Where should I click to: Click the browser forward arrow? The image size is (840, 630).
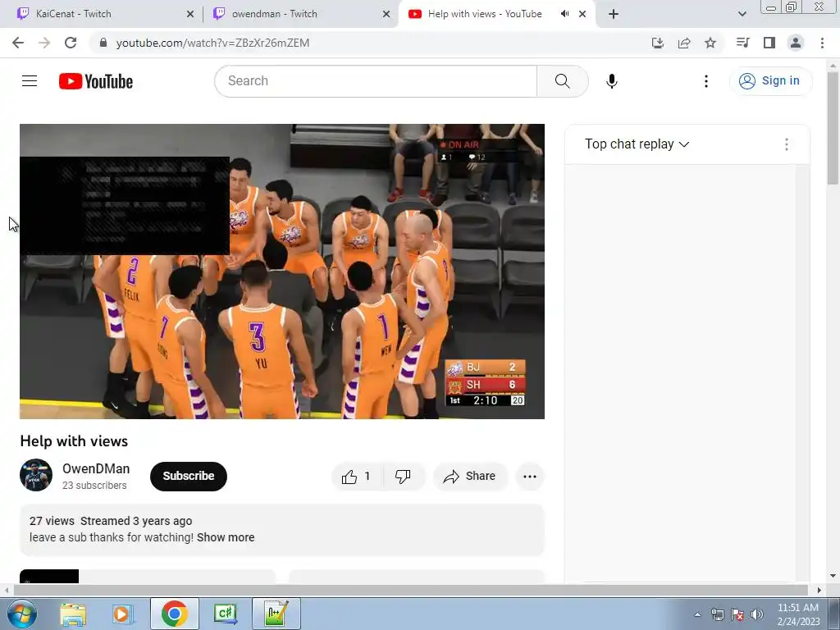(44, 43)
